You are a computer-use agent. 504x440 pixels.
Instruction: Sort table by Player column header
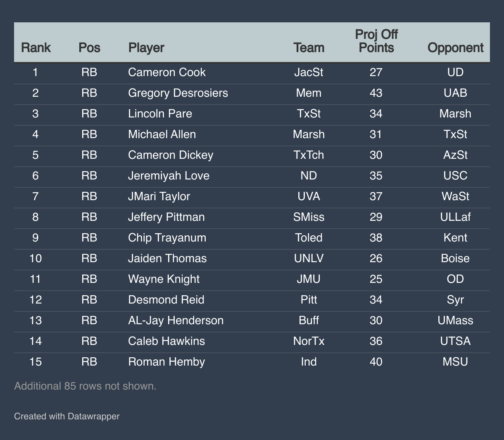click(x=146, y=48)
